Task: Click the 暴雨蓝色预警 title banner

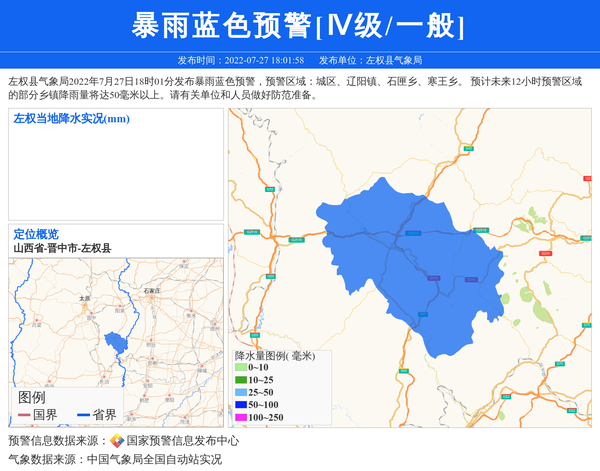Action: pyautogui.click(x=299, y=26)
